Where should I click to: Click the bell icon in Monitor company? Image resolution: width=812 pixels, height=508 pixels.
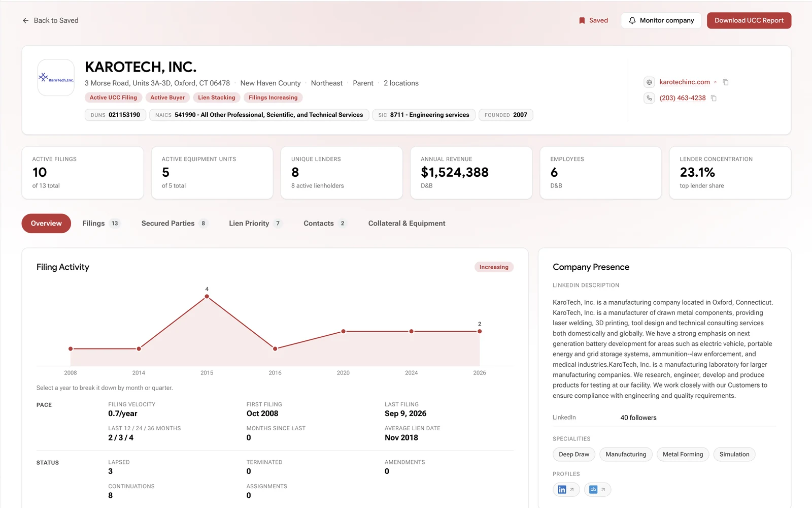(632, 21)
